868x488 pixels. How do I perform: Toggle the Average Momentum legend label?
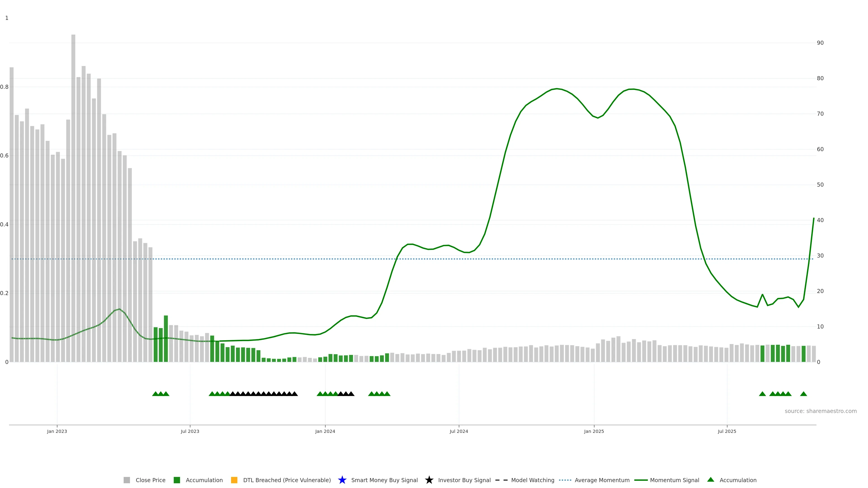[x=602, y=480]
